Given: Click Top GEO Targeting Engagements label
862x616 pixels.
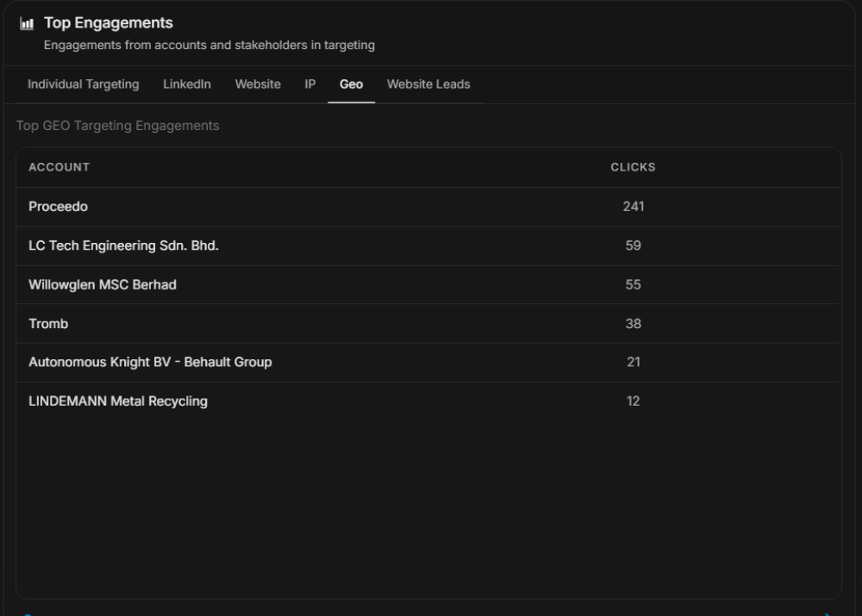Looking at the screenshot, I should click(x=117, y=126).
